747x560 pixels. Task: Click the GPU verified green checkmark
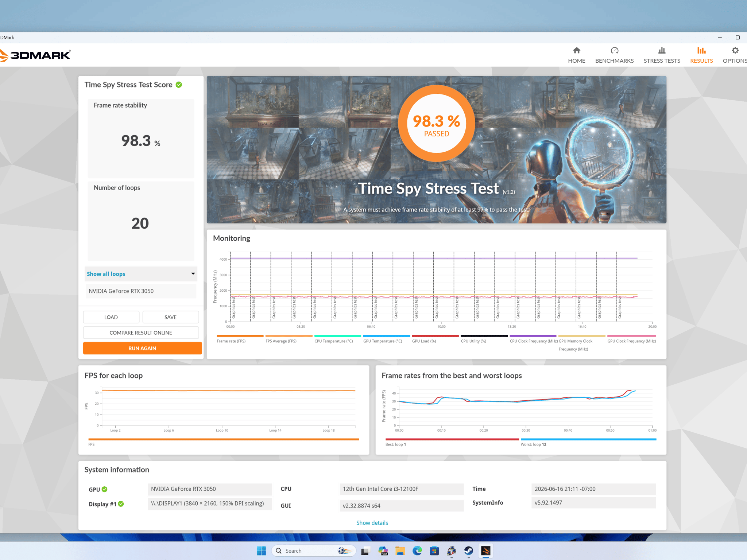(x=105, y=489)
